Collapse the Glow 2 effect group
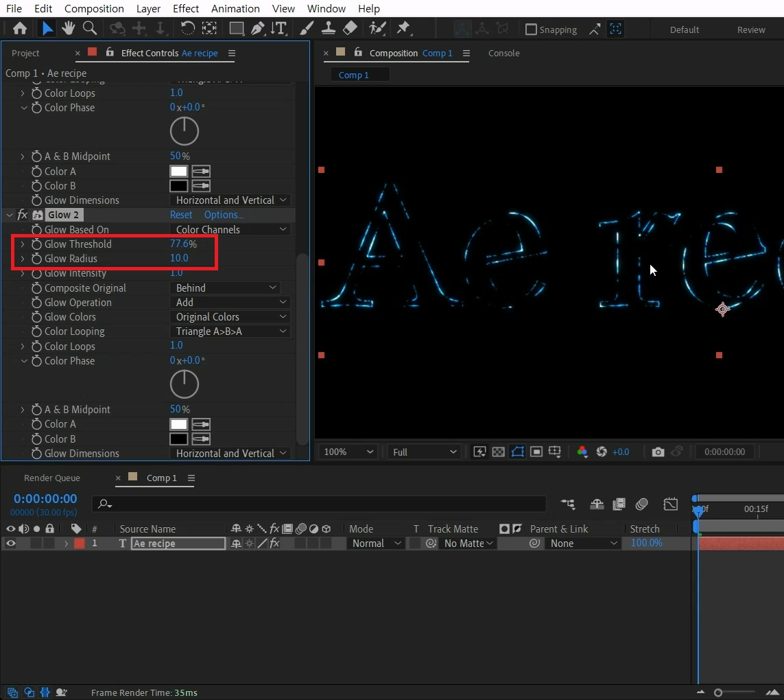 9,215
